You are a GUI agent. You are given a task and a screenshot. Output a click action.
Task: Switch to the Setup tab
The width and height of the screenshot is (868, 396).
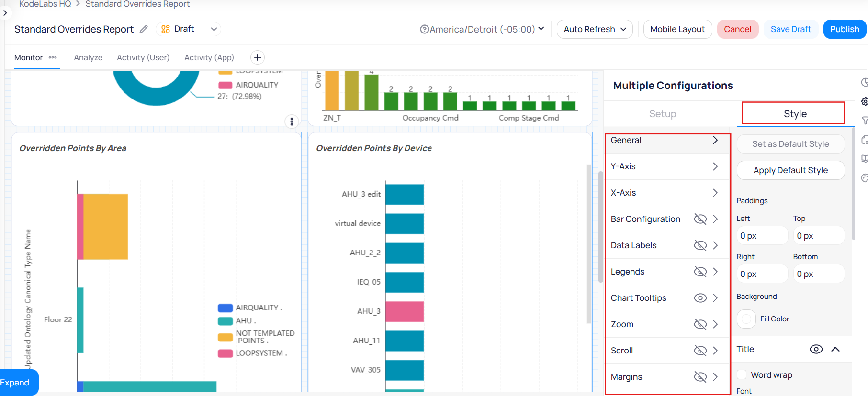click(x=663, y=114)
